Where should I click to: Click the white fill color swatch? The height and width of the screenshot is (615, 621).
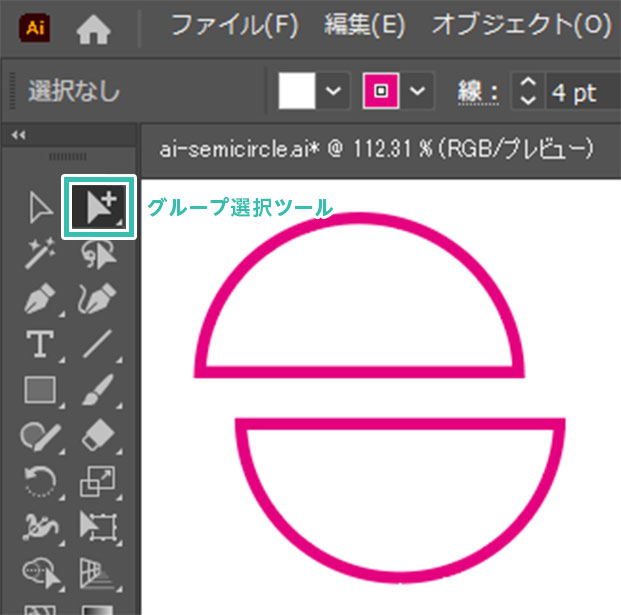(x=298, y=93)
